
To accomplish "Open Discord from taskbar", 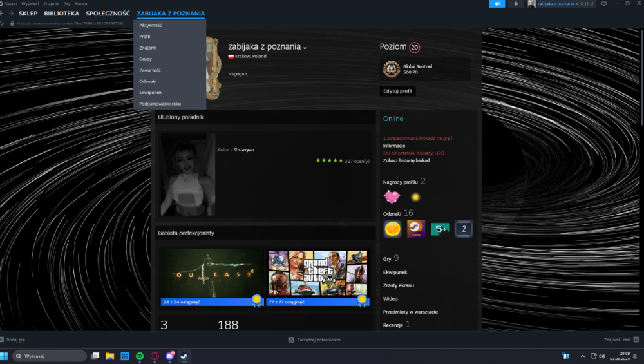I will [x=169, y=356].
